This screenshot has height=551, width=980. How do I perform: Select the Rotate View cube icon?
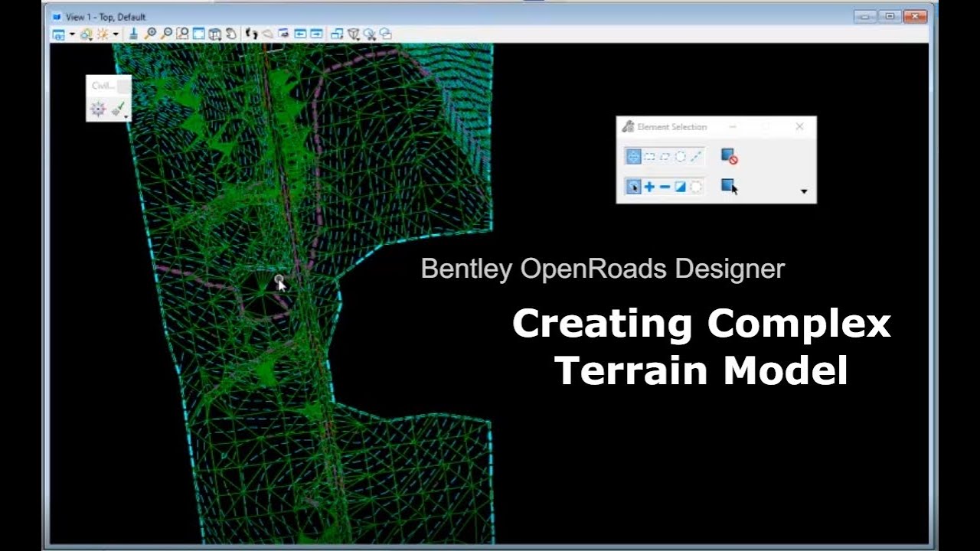click(x=215, y=34)
